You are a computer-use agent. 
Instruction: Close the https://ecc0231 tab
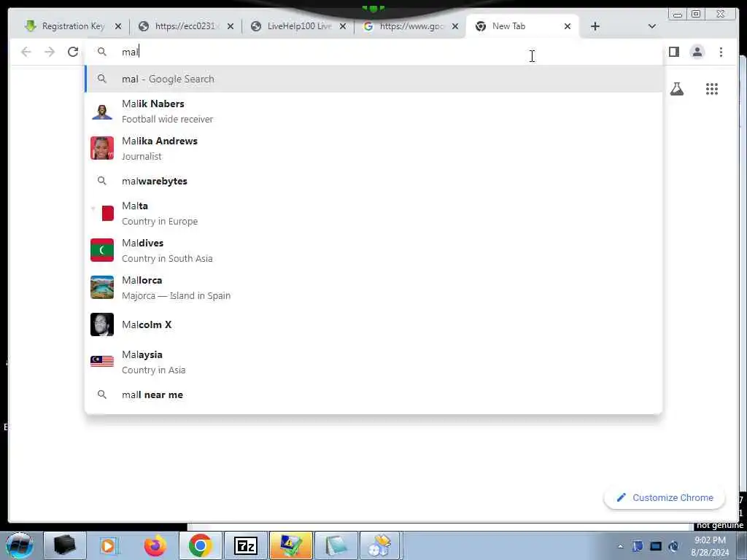click(x=231, y=27)
